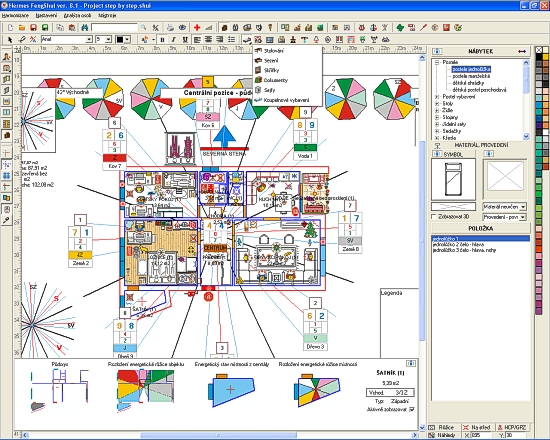
Task: Choose Koupelnové vybavení from the open menu
Action: click(286, 100)
